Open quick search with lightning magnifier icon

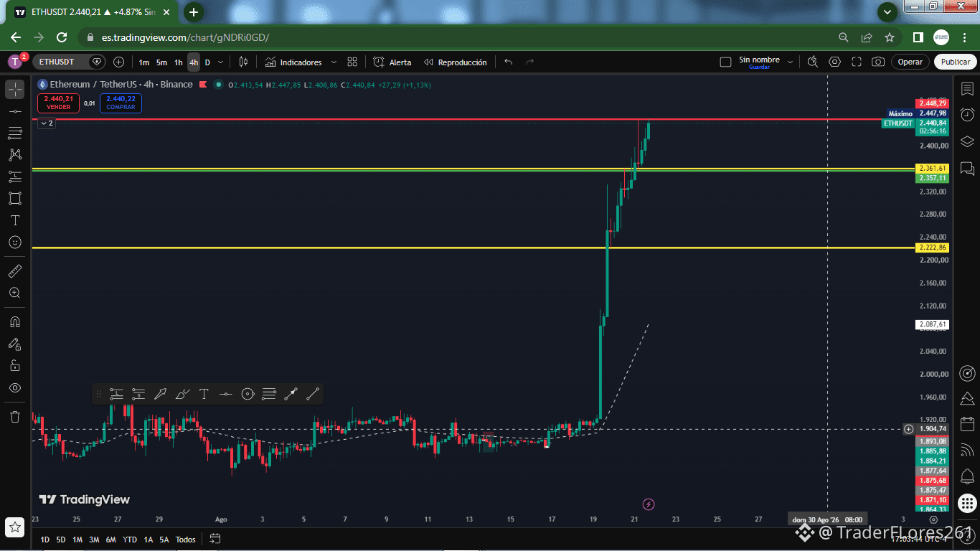(813, 62)
